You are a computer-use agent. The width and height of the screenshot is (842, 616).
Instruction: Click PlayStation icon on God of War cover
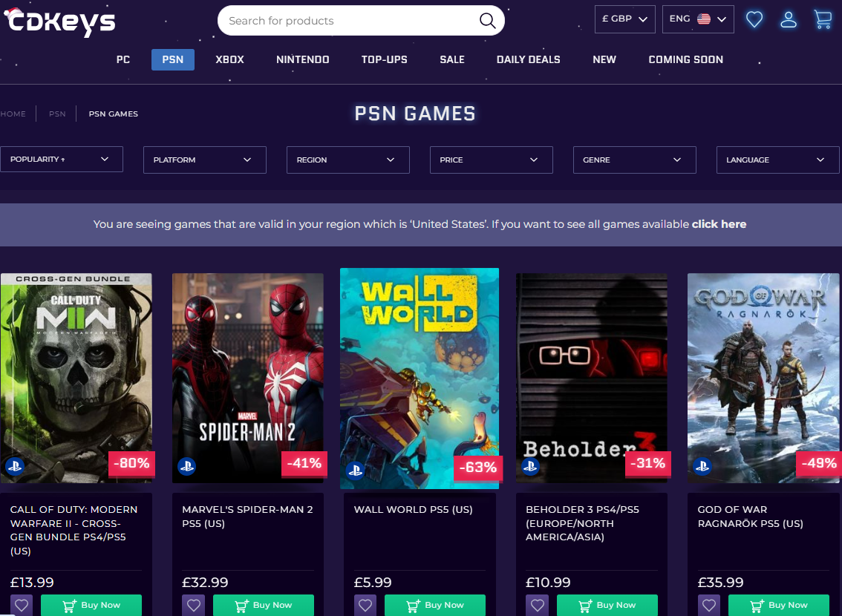[x=702, y=466]
